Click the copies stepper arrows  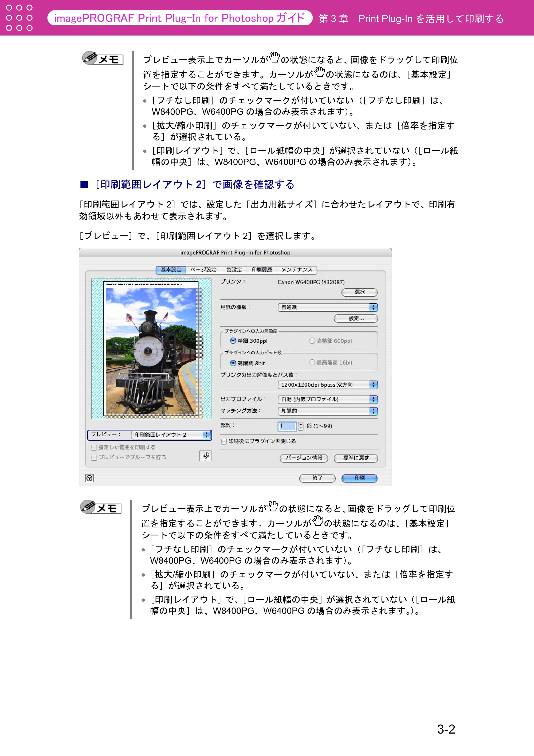pos(301,426)
